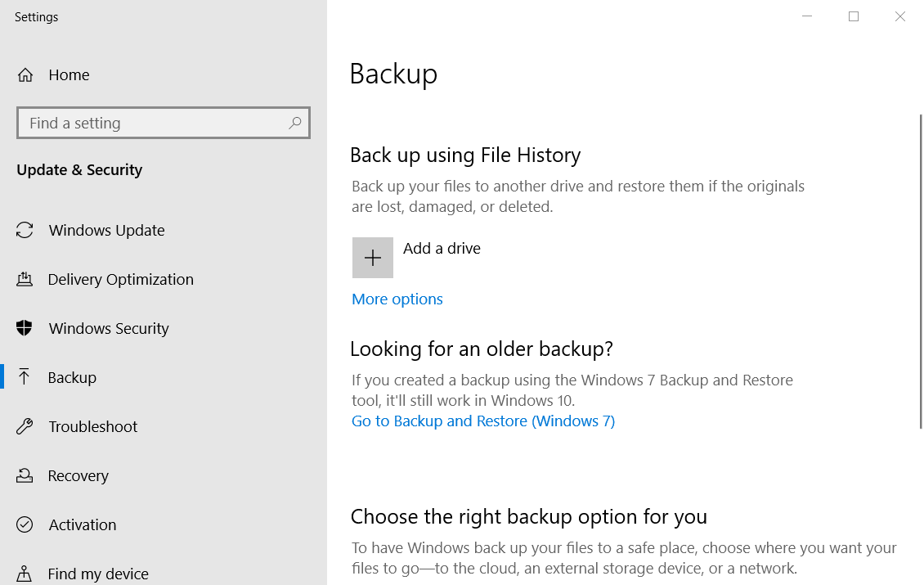Go to the Troubleshoot section
This screenshot has height=585, width=924.
tap(92, 427)
